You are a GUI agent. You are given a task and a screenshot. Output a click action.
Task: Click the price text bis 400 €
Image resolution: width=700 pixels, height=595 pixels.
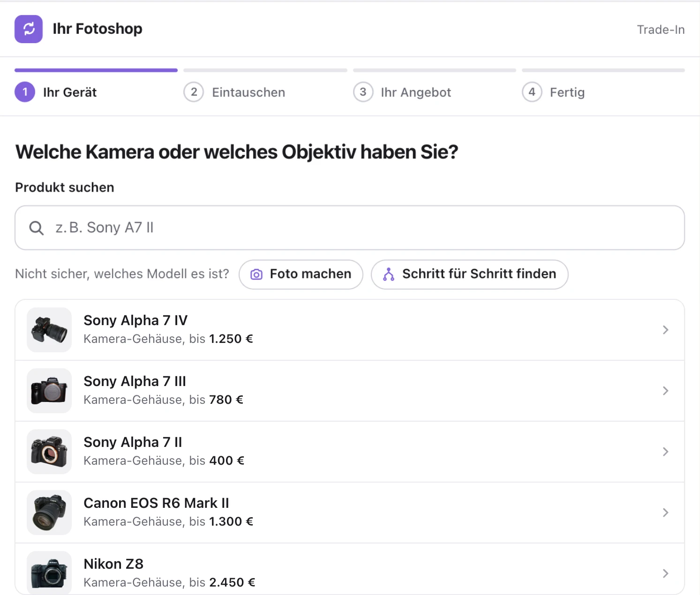coord(217,461)
